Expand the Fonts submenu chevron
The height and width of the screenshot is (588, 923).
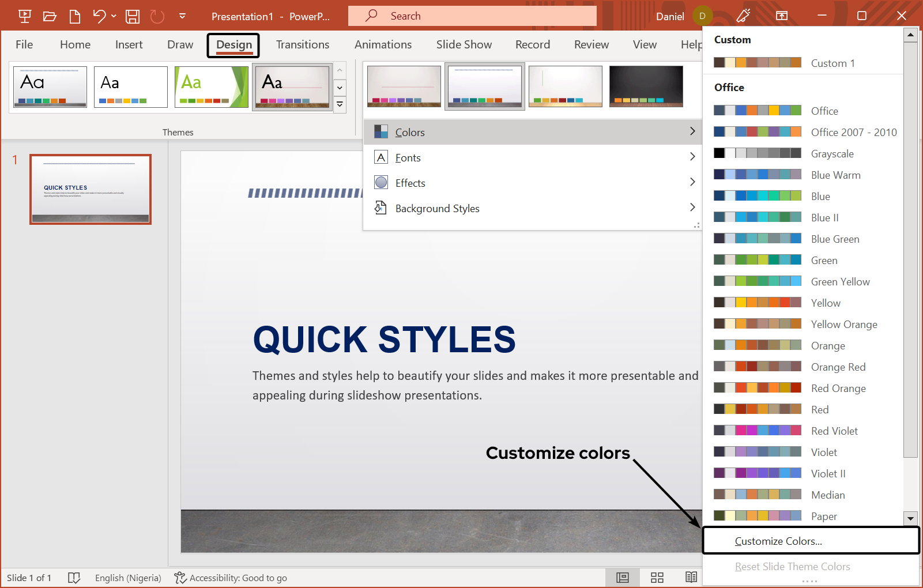tap(692, 157)
